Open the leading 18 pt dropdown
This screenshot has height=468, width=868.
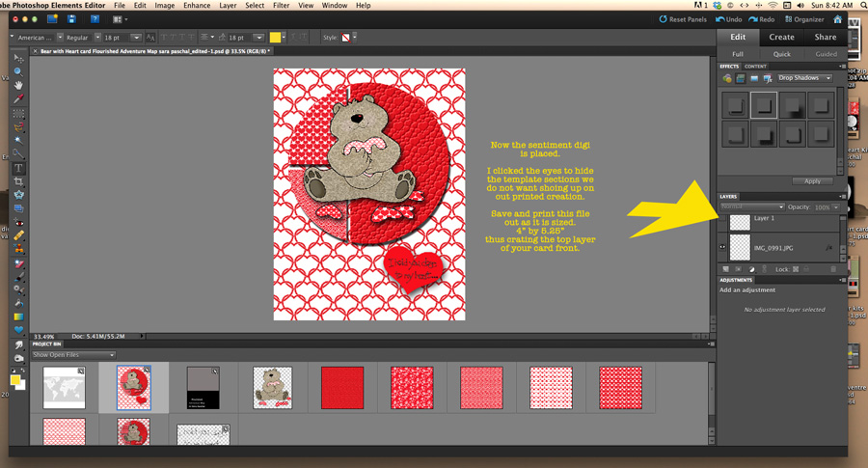coord(258,38)
